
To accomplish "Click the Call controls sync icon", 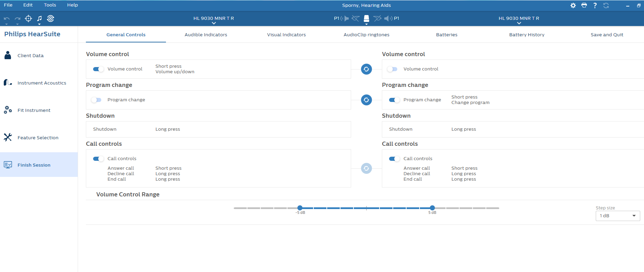I will coord(366,168).
